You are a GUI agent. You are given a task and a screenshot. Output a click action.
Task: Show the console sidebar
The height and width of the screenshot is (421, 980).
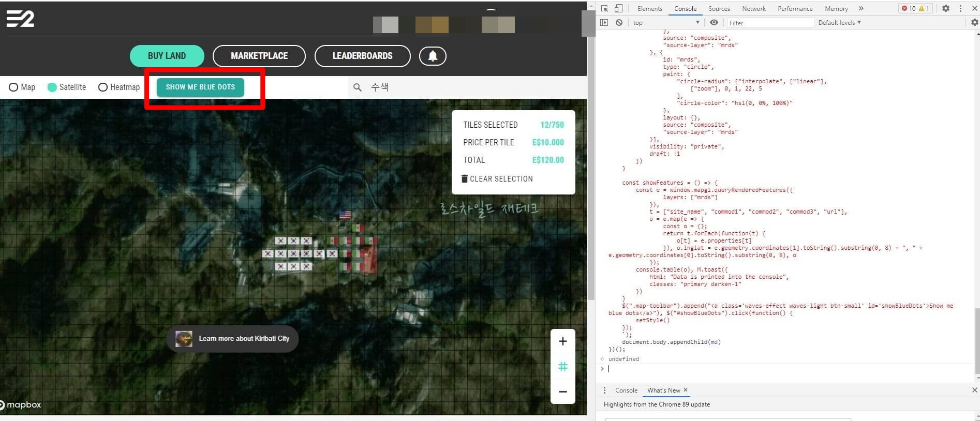[604, 23]
